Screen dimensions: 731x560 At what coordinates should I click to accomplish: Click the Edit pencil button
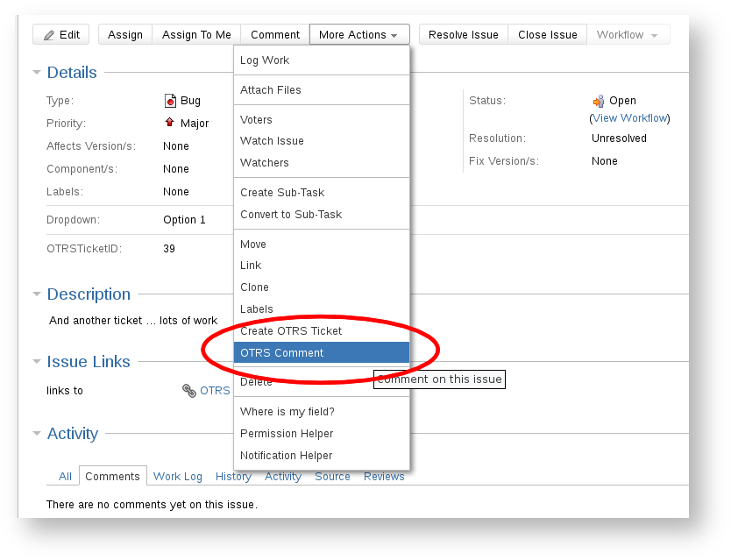pyautogui.click(x=60, y=35)
